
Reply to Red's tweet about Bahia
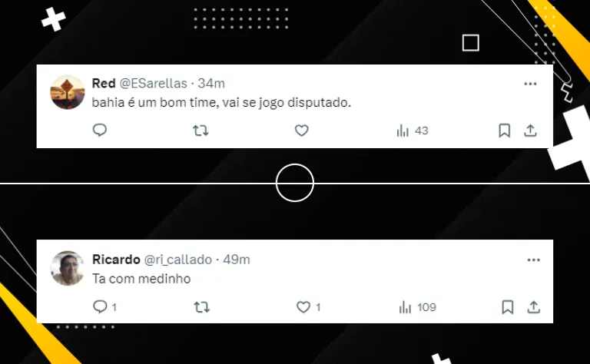coord(100,130)
